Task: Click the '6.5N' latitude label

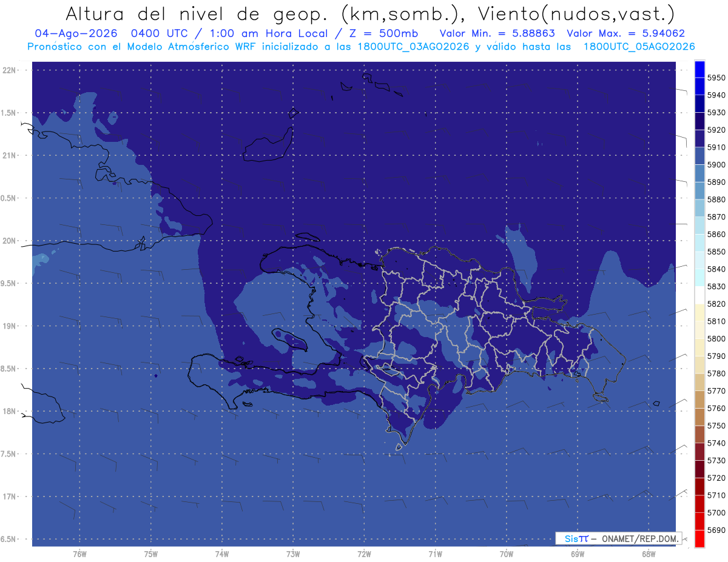Action: (x=8, y=539)
